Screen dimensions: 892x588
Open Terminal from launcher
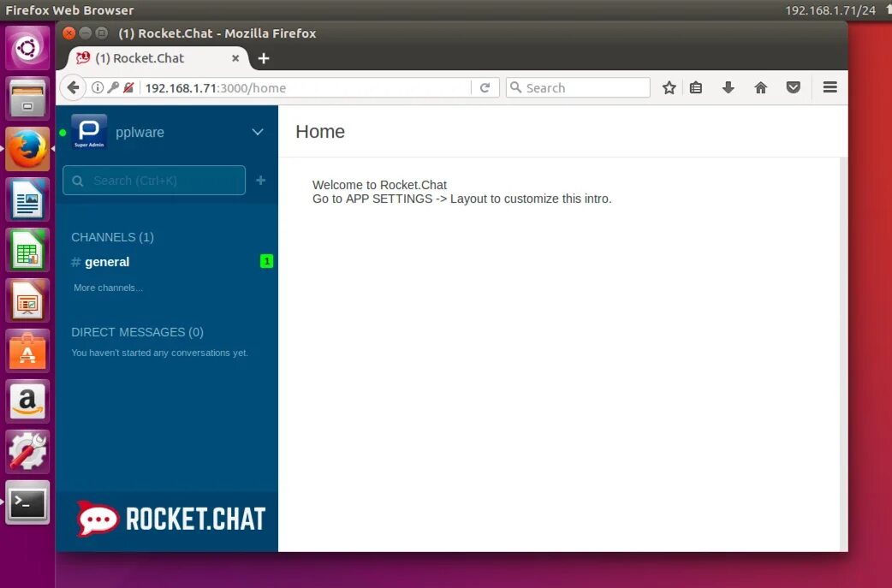point(27,502)
